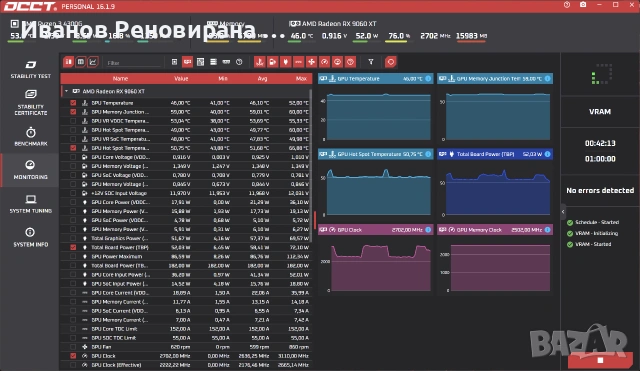Show info for the GPU Temperature graph
This screenshot has width=640, height=371.
click(x=428, y=78)
